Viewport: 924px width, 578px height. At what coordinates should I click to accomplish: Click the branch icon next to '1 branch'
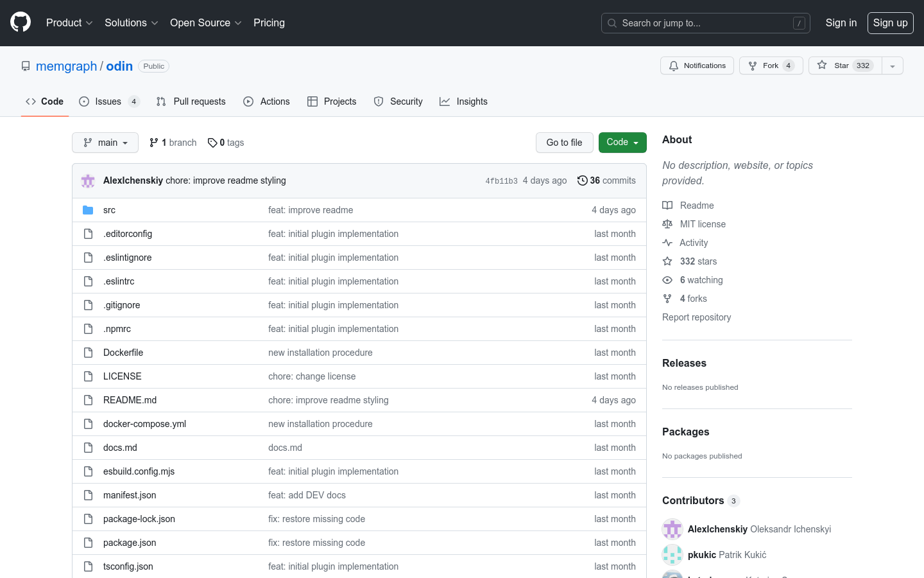(154, 143)
